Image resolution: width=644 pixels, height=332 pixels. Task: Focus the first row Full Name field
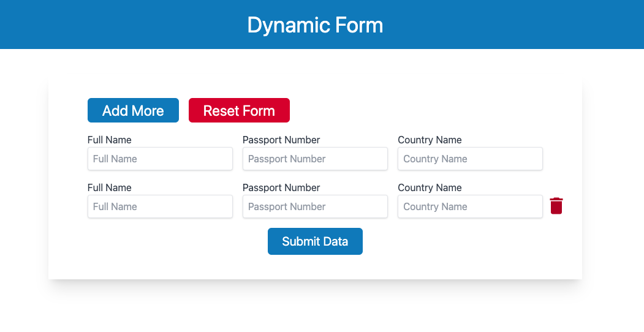click(160, 159)
